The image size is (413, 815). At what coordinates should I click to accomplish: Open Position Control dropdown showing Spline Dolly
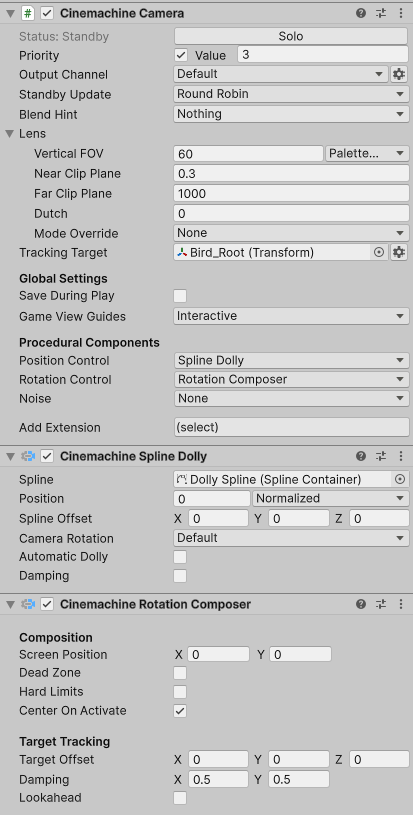[x=291, y=361]
